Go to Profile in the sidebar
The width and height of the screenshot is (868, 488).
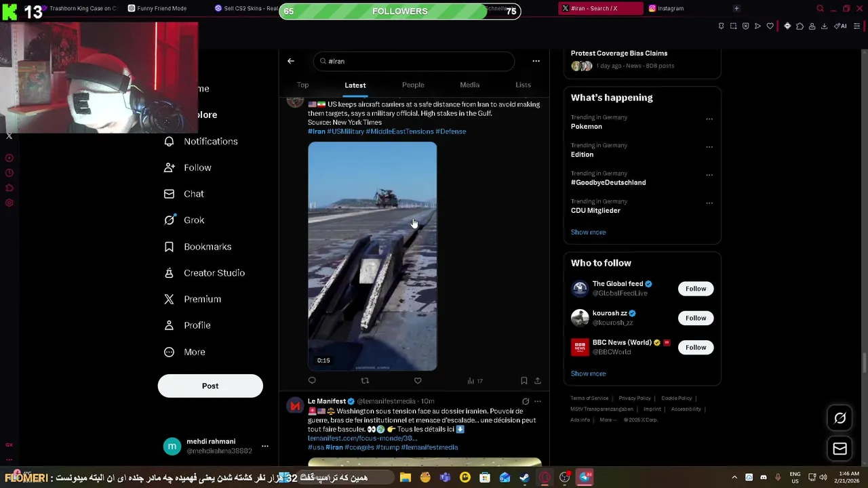click(187, 325)
